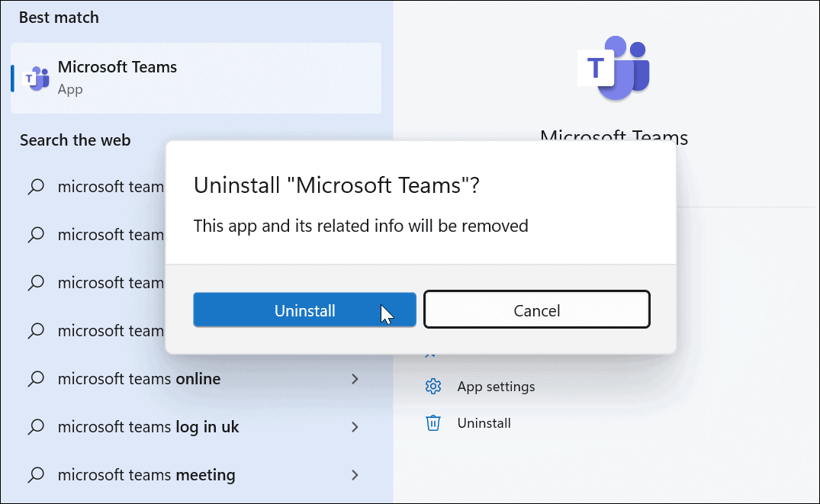Cancel the uninstall dialog
Image resolution: width=820 pixels, height=504 pixels.
536,310
